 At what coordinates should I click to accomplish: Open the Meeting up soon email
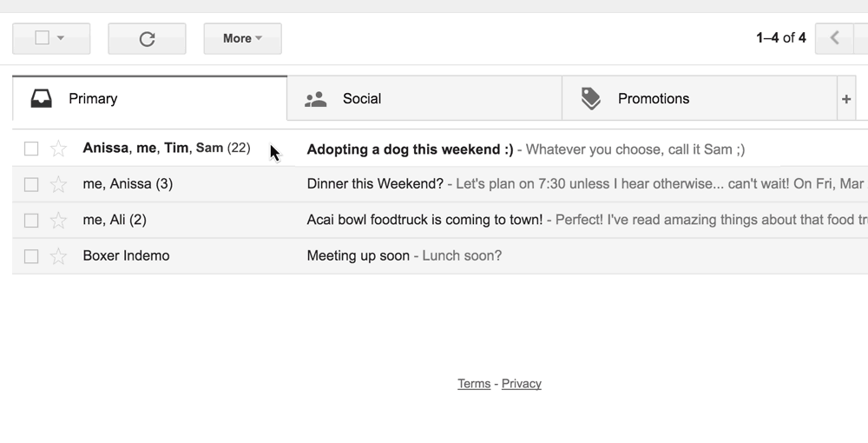[440, 256]
